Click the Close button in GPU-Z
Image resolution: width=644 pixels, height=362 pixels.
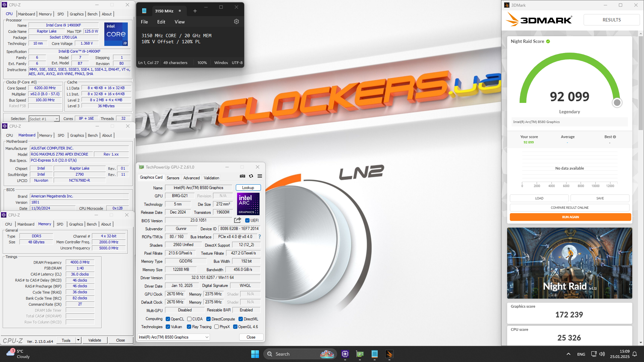point(251,337)
